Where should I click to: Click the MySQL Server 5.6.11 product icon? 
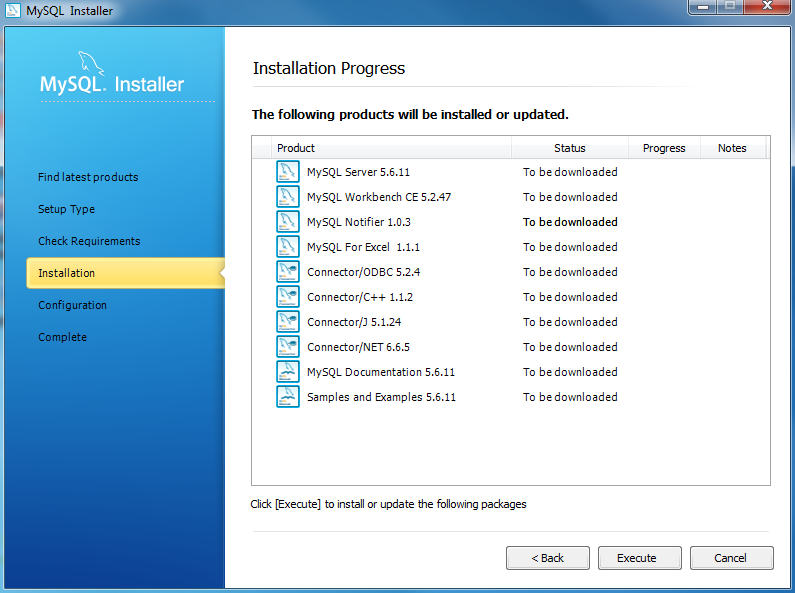point(287,172)
